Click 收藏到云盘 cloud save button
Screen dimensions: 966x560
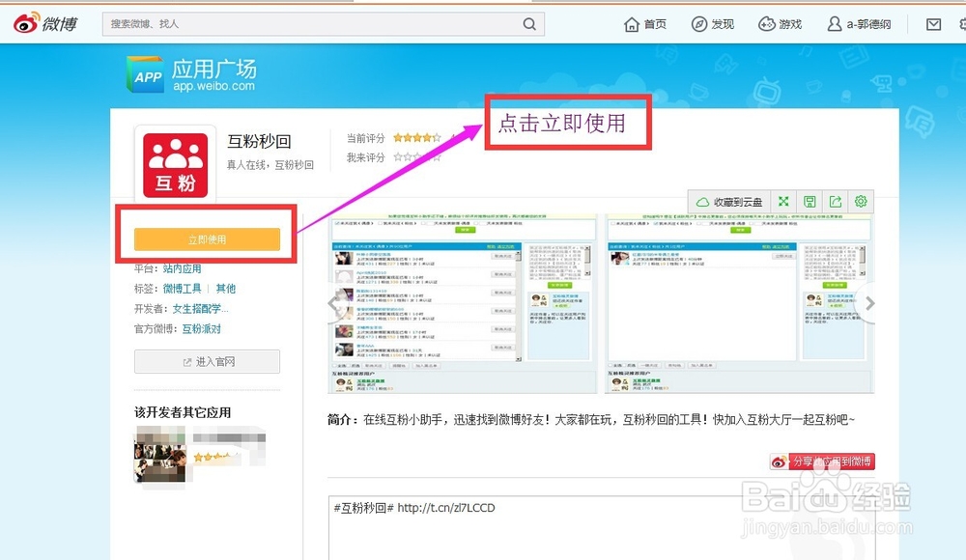(729, 202)
